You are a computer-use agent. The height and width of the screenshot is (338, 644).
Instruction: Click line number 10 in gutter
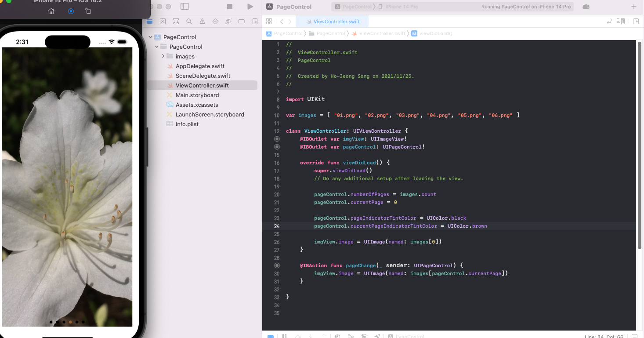pyautogui.click(x=277, y=115)
